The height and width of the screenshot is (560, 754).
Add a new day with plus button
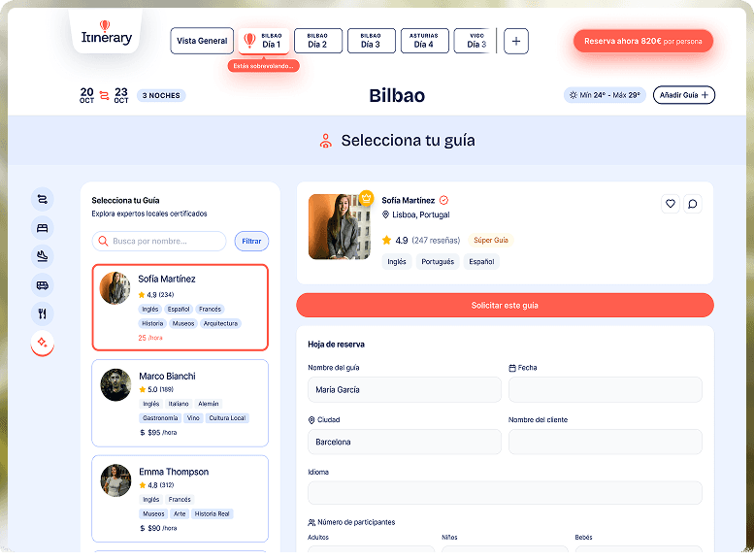coord(516,42)
